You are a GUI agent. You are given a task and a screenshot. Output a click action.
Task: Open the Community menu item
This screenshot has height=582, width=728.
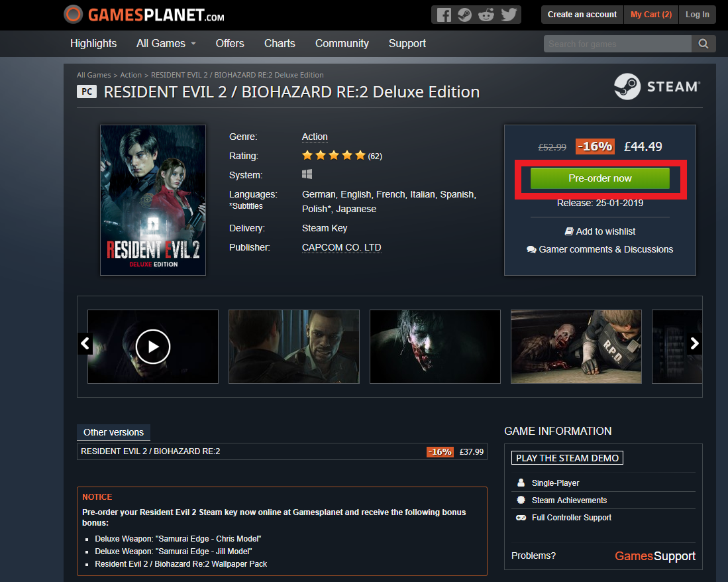(342, 43)
